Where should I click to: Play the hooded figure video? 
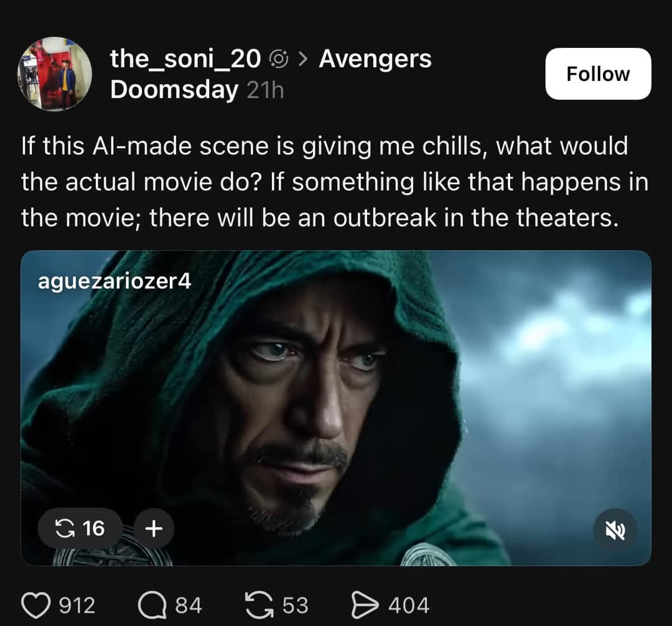tap(336, 408)
